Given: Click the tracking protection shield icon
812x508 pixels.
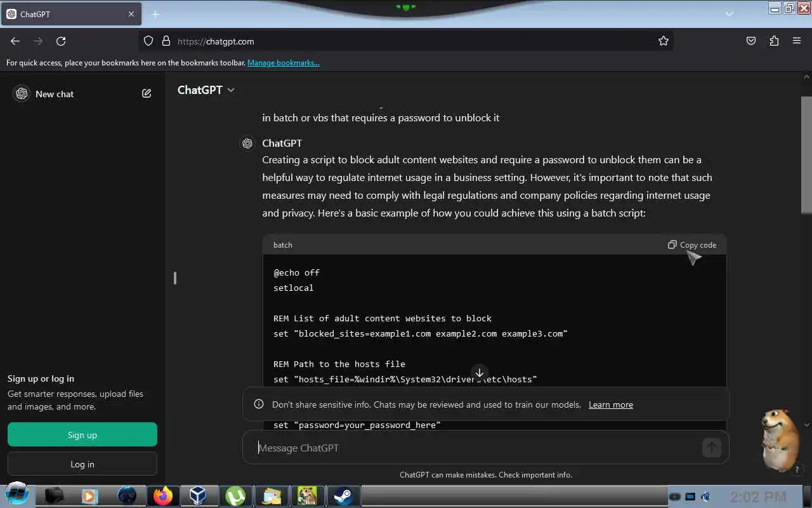Looking at the screenshot, I should tap(148, 41).
